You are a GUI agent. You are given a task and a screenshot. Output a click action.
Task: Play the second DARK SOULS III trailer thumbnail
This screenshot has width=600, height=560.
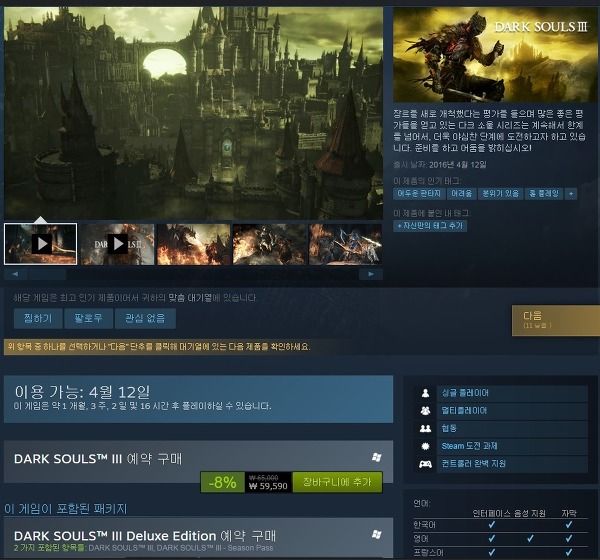click(x=117, y=244)
